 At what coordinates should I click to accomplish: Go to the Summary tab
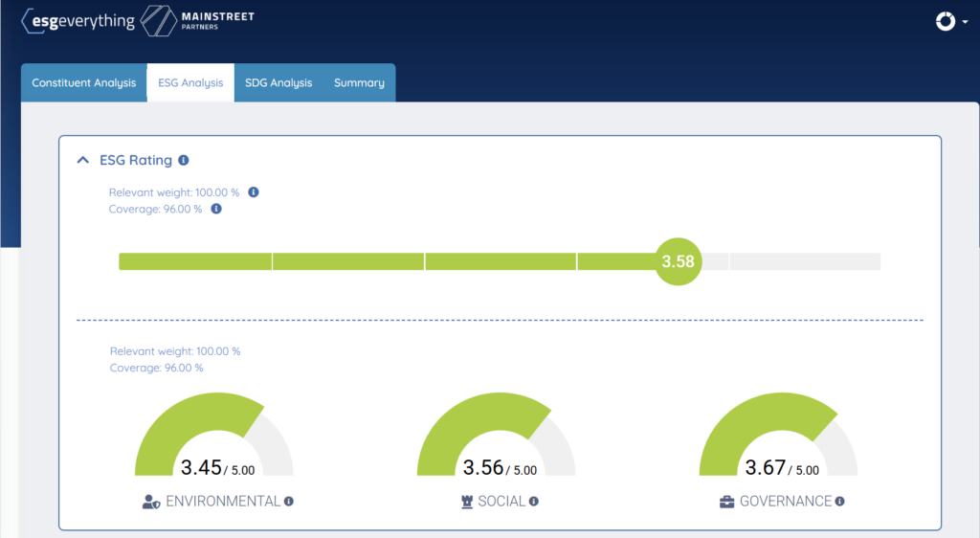[359, 83]
